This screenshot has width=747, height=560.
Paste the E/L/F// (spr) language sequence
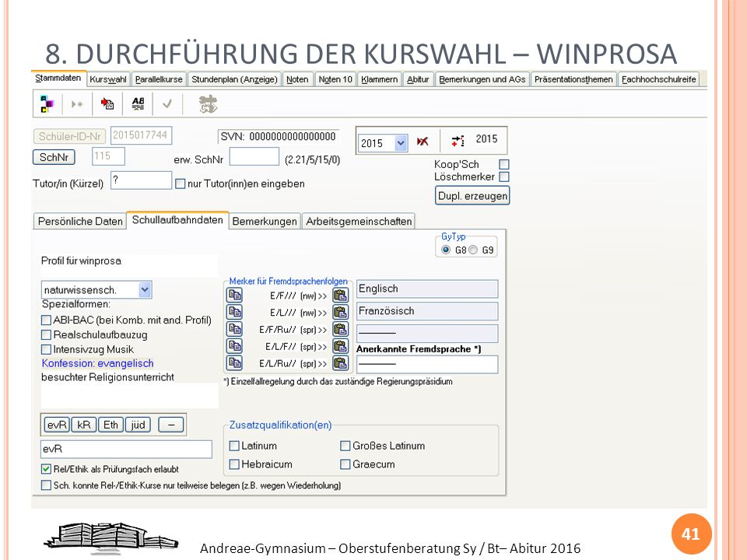coord(340,345)
